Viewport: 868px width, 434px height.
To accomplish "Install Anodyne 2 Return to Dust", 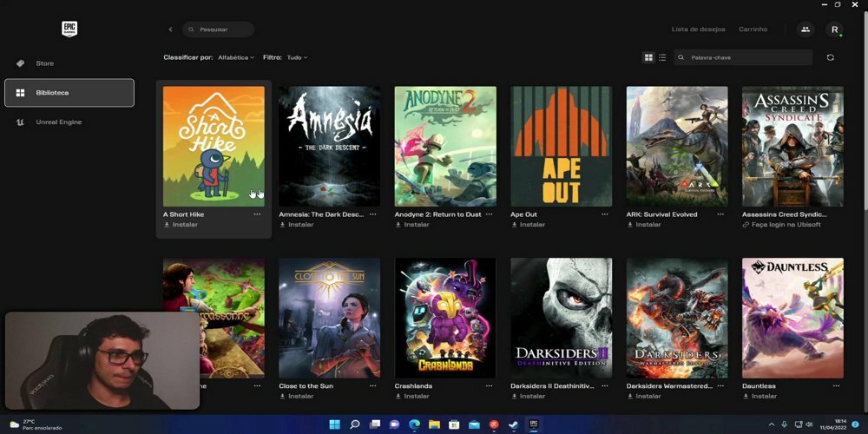I will click(x=411, y=225).
